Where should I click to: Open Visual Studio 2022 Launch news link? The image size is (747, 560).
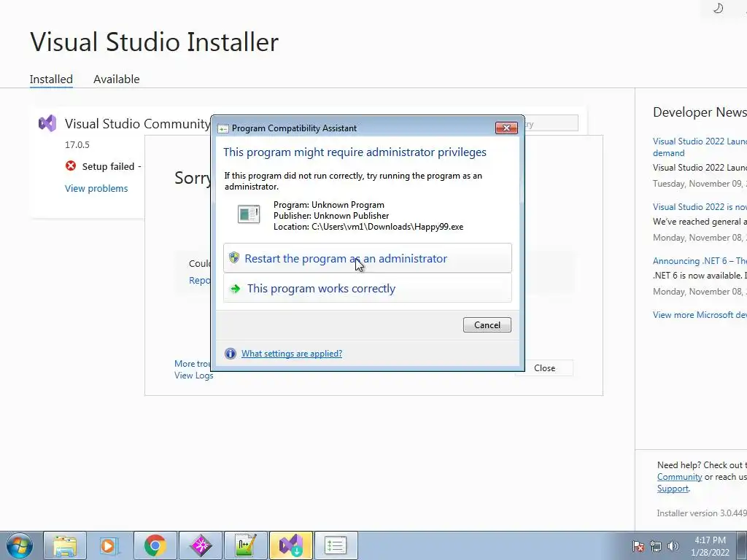700,147
